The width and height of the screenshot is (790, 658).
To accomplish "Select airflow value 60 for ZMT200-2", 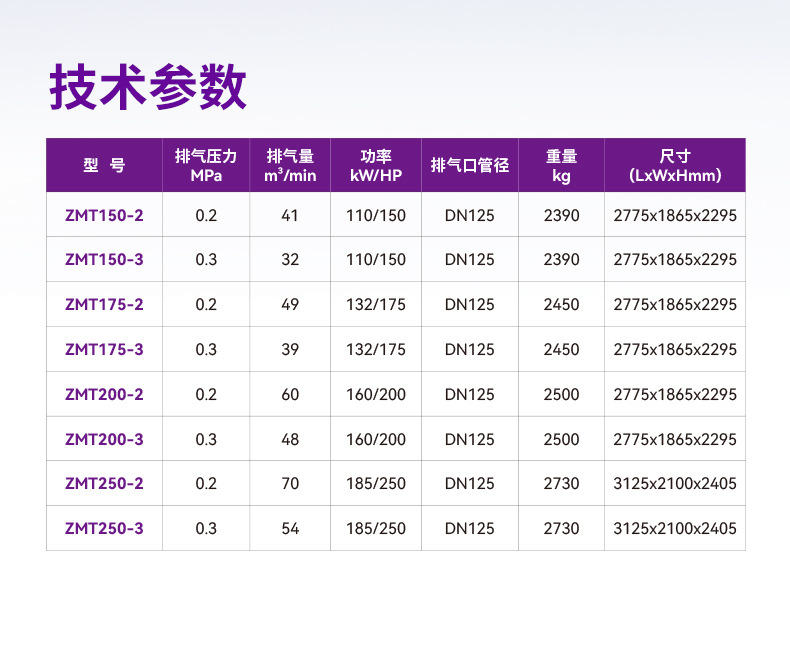I will point(290,394).
